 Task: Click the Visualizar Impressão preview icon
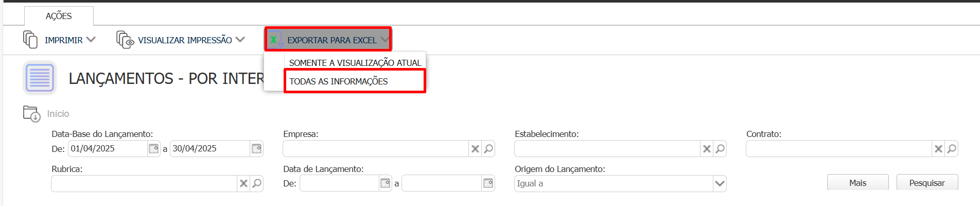(125, 40)
